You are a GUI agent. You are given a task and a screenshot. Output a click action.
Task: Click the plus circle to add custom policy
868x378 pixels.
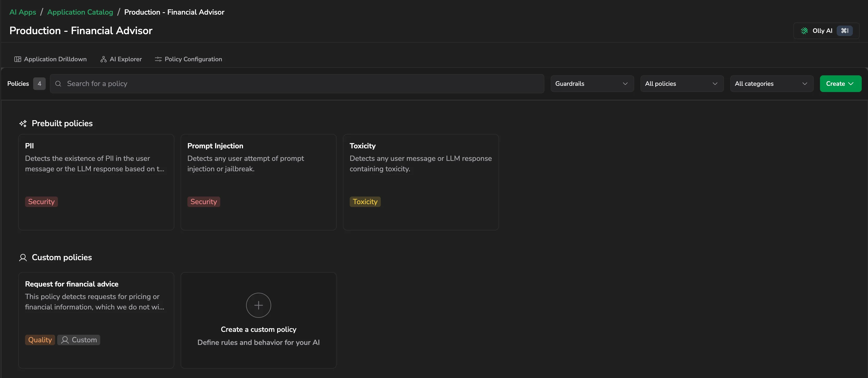[x=258, y=305]
